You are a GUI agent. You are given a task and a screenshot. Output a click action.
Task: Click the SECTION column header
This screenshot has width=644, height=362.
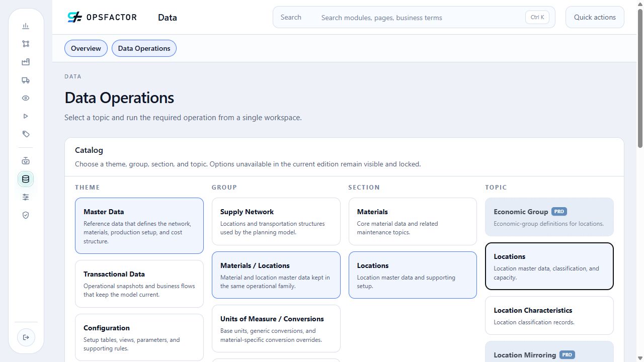(364, 188)
